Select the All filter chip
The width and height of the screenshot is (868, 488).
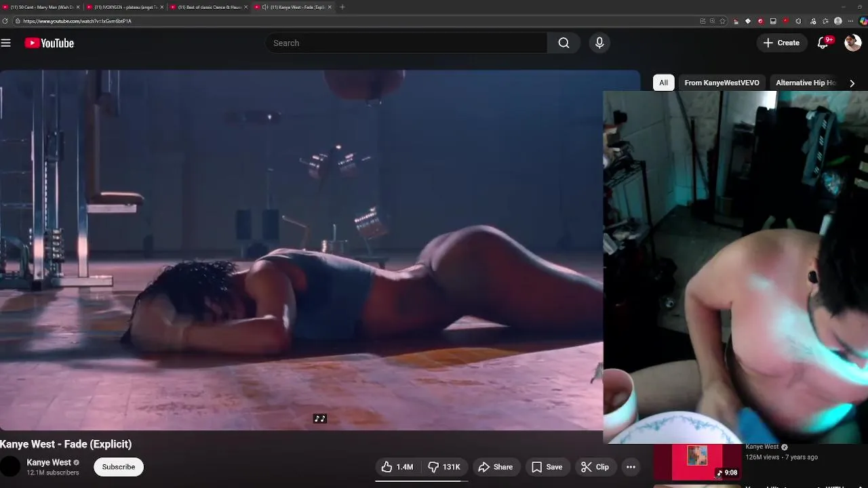click(x=663, y=83)
